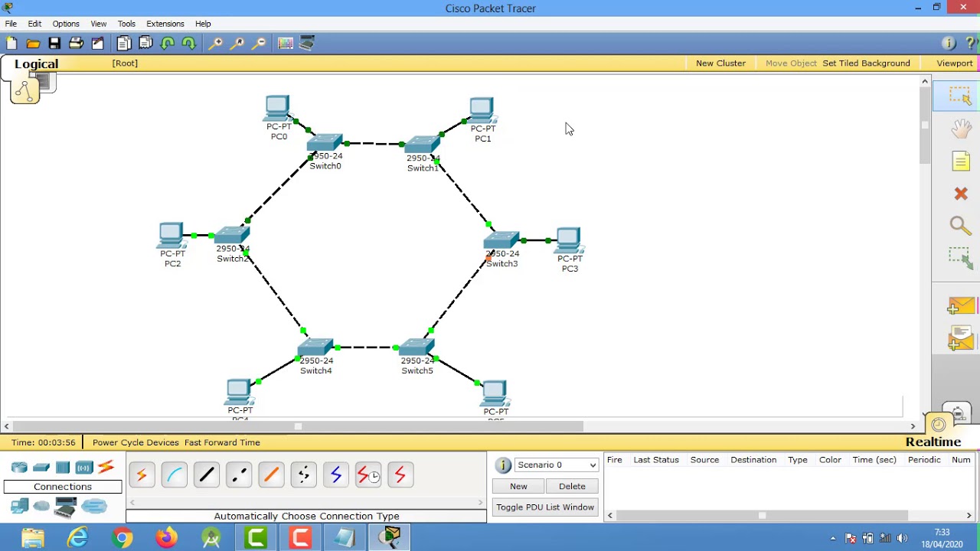The width and height of the screenshot is (980, 551).
Task: Choose the automatic connection type lightning
Action: (142, 475)
